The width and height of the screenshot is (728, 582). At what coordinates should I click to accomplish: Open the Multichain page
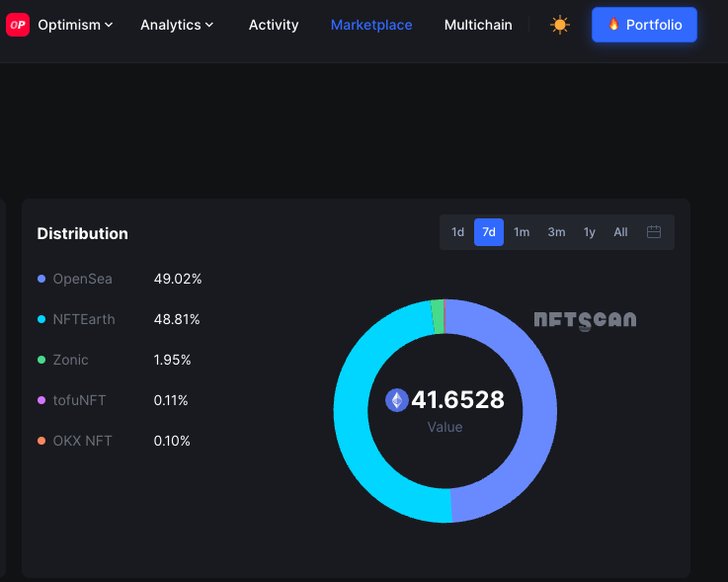478,25
